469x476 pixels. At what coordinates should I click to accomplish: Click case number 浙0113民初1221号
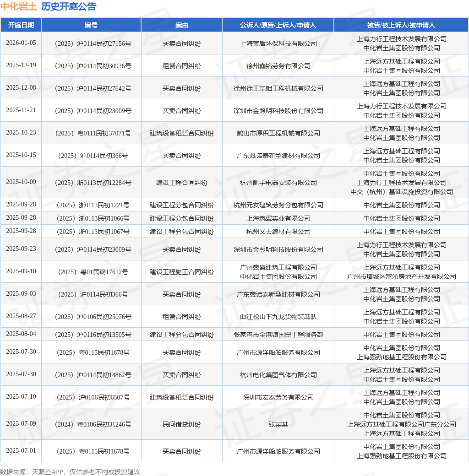tap(93, 206)
